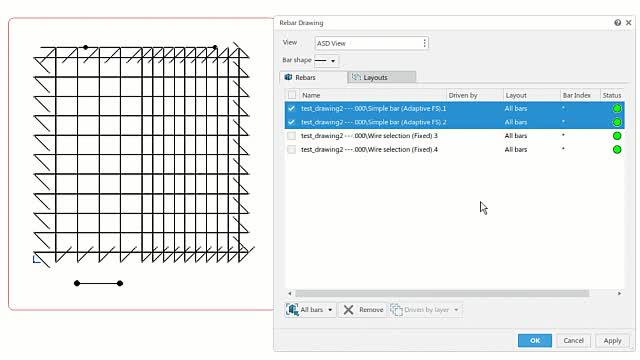Click the horizontal scrollbar right arrow
The image size is (640, 360).
point(619,293)
